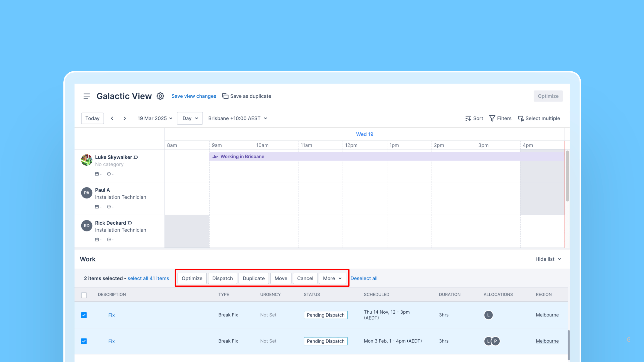Click Paul A resource name

102,190
